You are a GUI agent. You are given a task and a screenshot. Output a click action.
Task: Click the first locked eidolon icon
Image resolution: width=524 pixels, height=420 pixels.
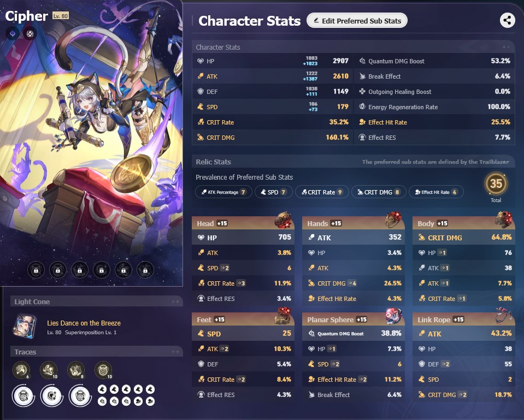click(36, 270)
